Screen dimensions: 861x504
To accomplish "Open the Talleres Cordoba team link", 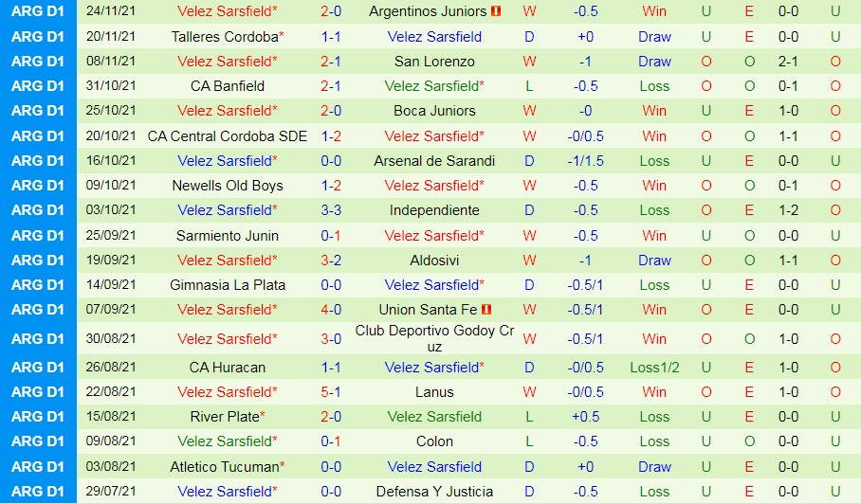I will [225, 37].
